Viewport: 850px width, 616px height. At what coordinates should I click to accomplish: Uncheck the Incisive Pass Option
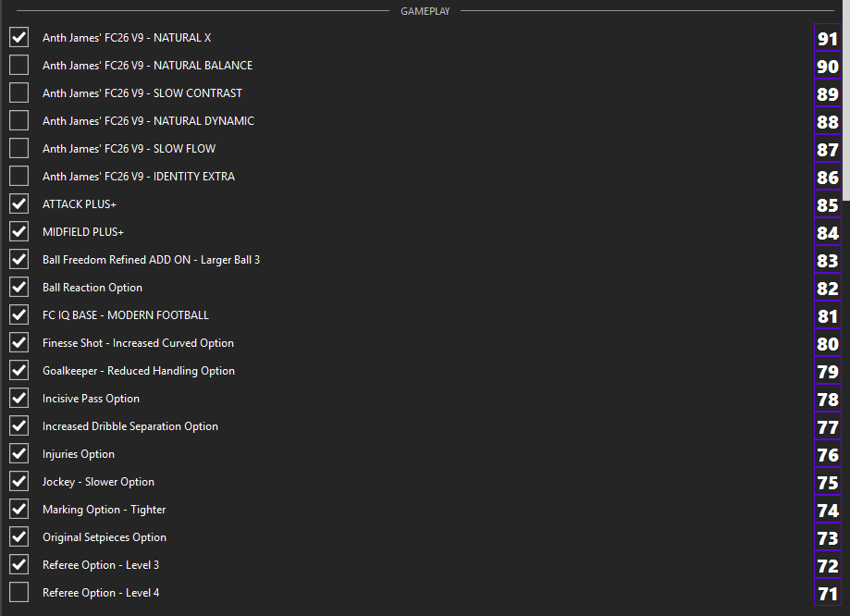tap(19, 398)
